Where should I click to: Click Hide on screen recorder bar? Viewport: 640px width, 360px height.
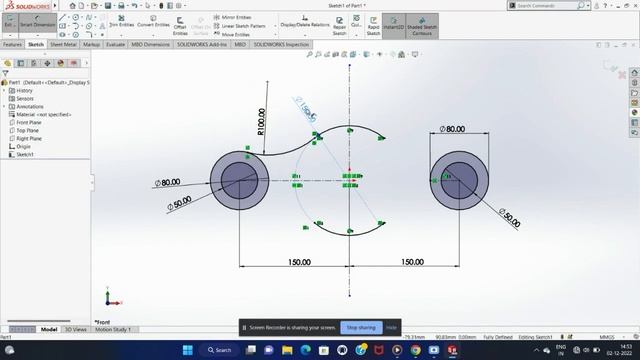point(391,327)
